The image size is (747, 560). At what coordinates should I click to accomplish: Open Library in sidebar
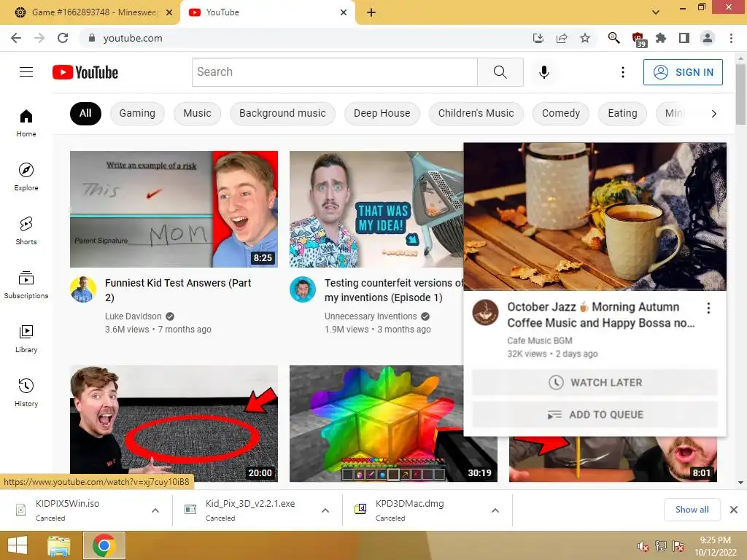[26, 338]
